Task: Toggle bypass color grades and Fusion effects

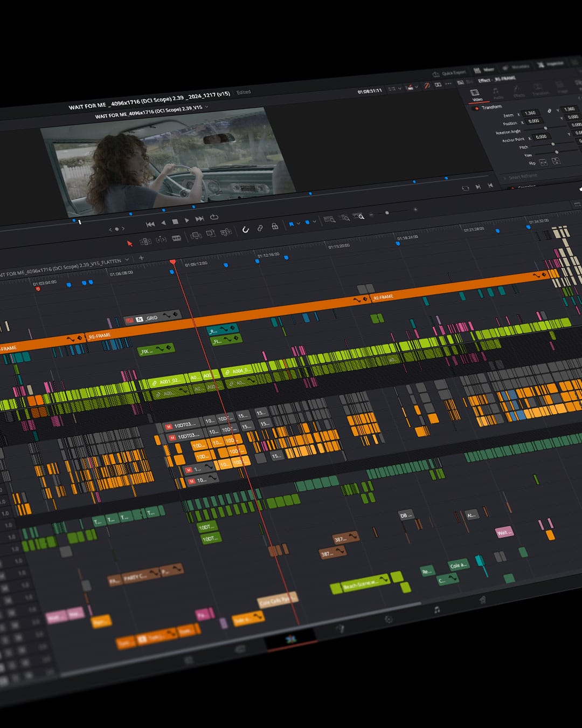Action: (427, 86)
